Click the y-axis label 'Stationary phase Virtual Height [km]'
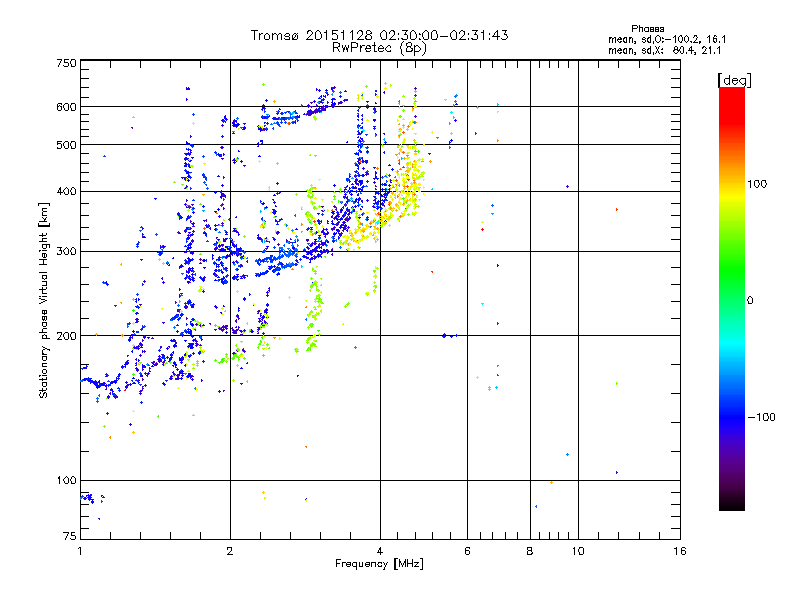Screen dimensions: 800x600 [x=43, y=300]
